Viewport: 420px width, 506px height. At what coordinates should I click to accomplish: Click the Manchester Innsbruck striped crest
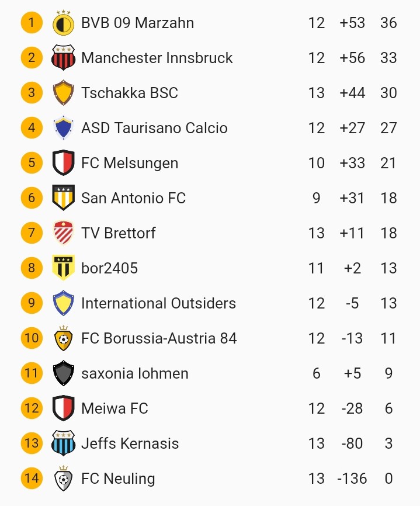click(63, 58)
